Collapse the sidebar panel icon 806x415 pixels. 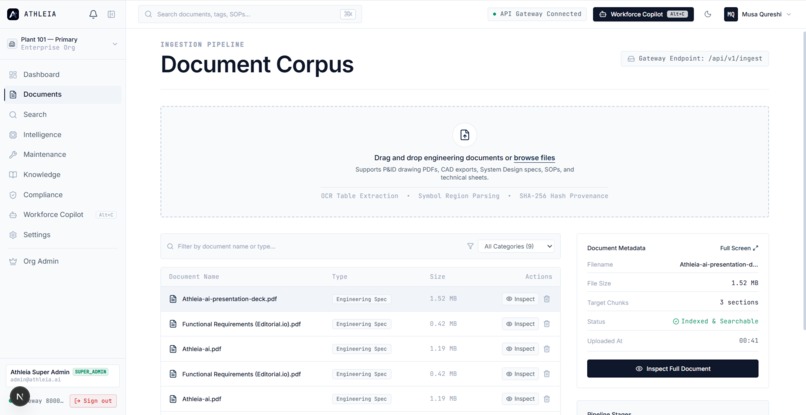point(112,14)
